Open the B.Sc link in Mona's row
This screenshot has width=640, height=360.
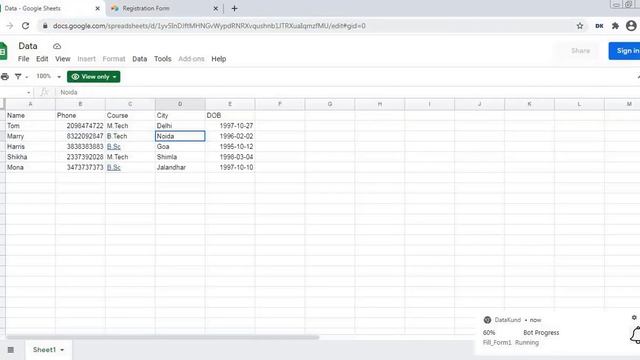pyautogui.click(x=113, y=167)
